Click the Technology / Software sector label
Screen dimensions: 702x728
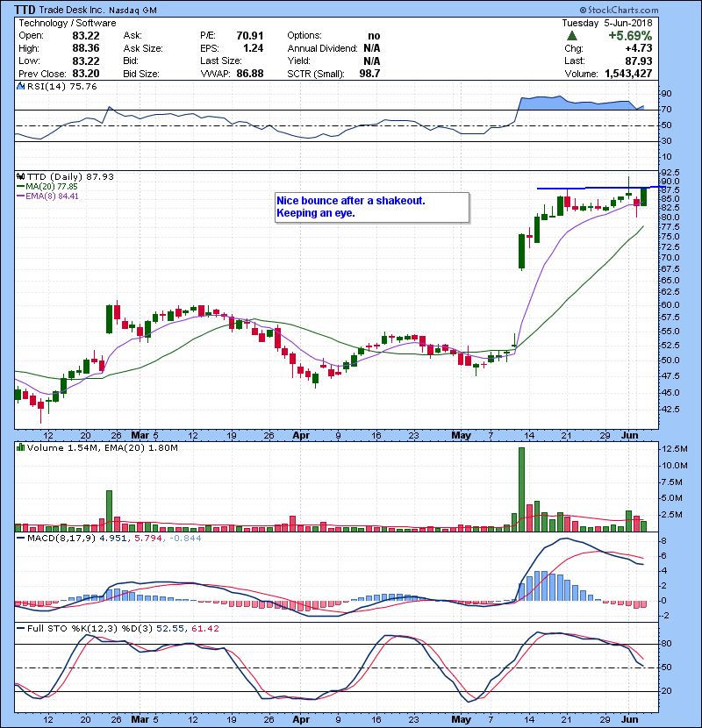[x=68, y=23]
